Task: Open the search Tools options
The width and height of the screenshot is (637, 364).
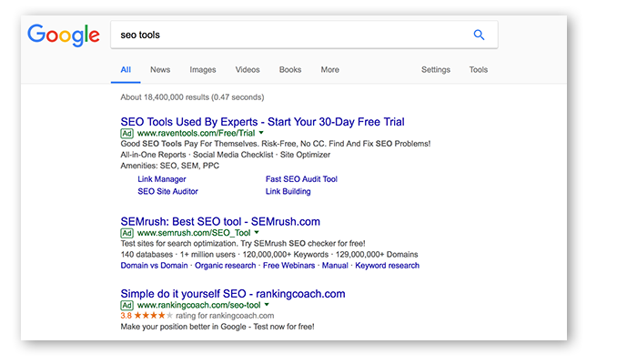Action: 478,69
